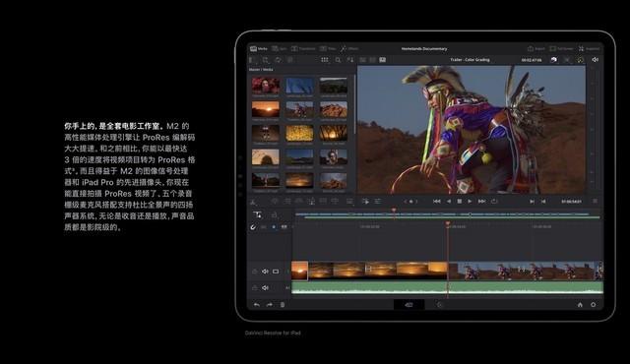Jump to first frame with go-to-start button

(x=437, y=201)
